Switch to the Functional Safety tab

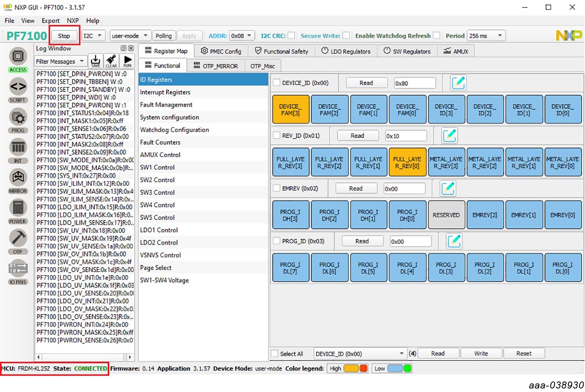[x=281, y=51]
